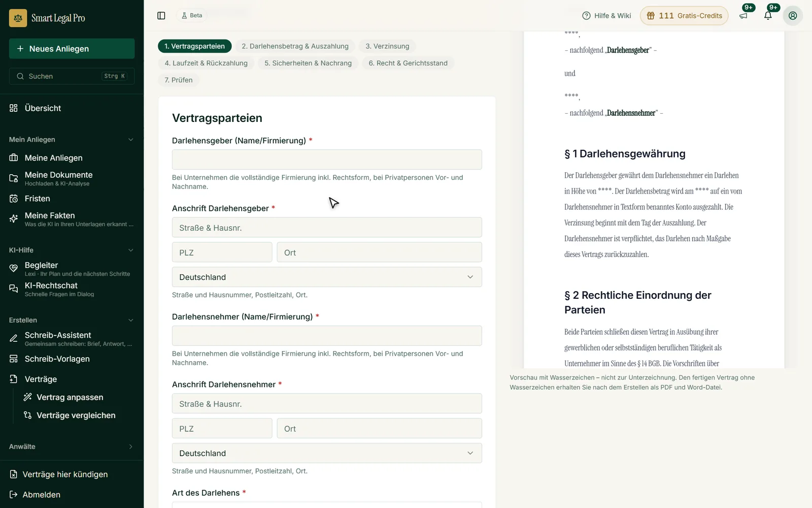Switch to 2. Darlehensbetrag & Auszahlung step
Viewport: 812px width, 508px height.
click(295, 46)
